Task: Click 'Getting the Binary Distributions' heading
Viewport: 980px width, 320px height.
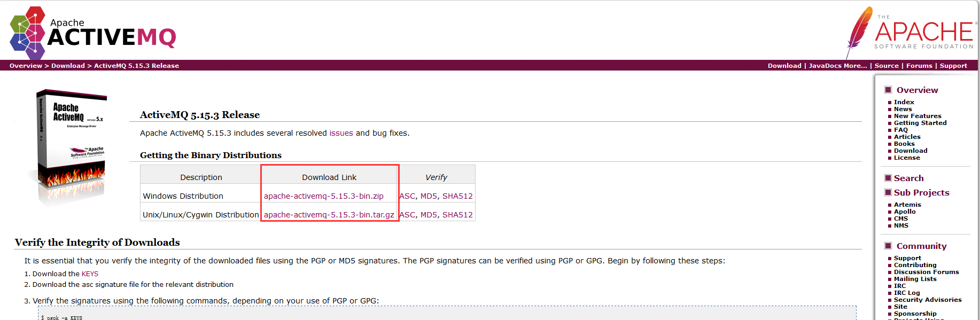Action: tap(211, 155)
